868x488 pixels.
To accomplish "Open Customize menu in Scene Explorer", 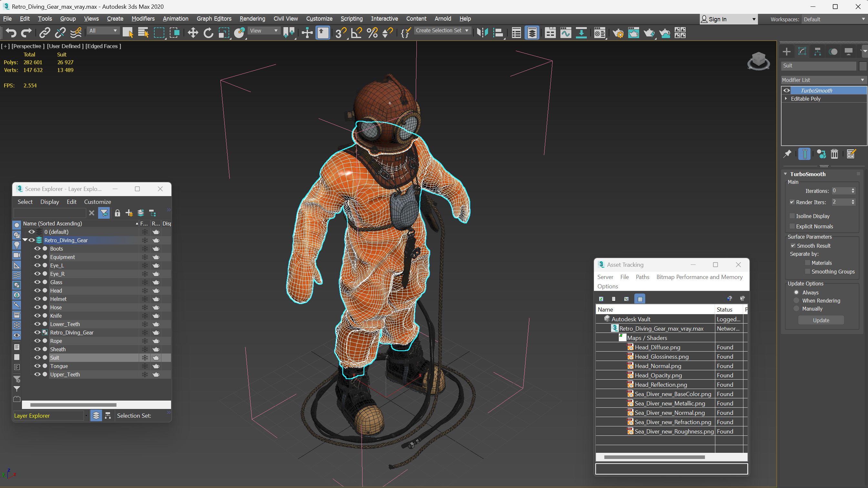I will click(x=97, y=202).
